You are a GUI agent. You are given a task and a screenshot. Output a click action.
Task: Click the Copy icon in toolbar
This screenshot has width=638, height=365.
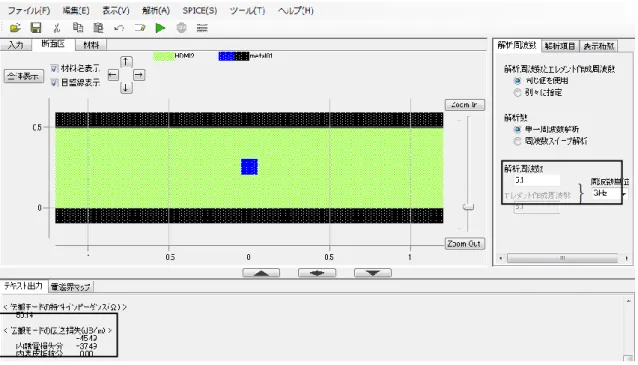point(78,27)
